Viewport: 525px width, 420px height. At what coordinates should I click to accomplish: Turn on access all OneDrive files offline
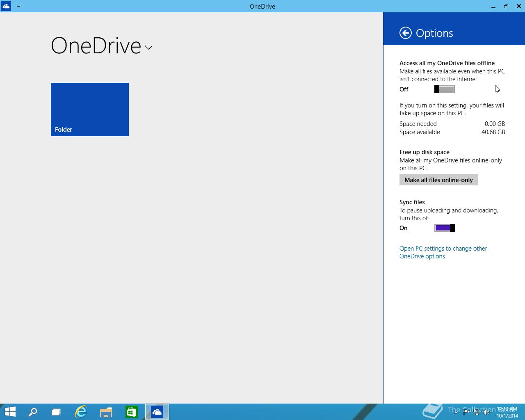[445, 89]
